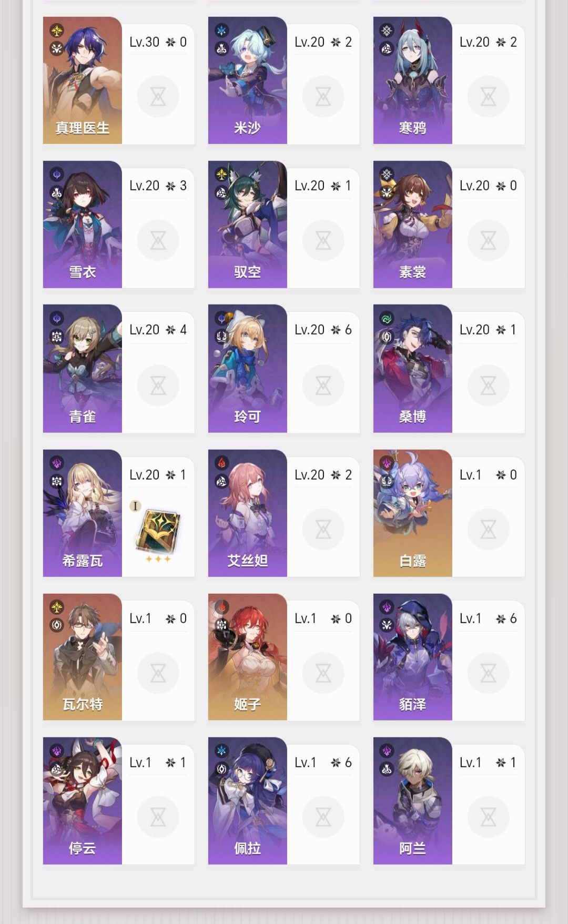Viewport: 568px width, 924px height.
Task: Click the fire element icon on 姬子
Action: (222, 607)
